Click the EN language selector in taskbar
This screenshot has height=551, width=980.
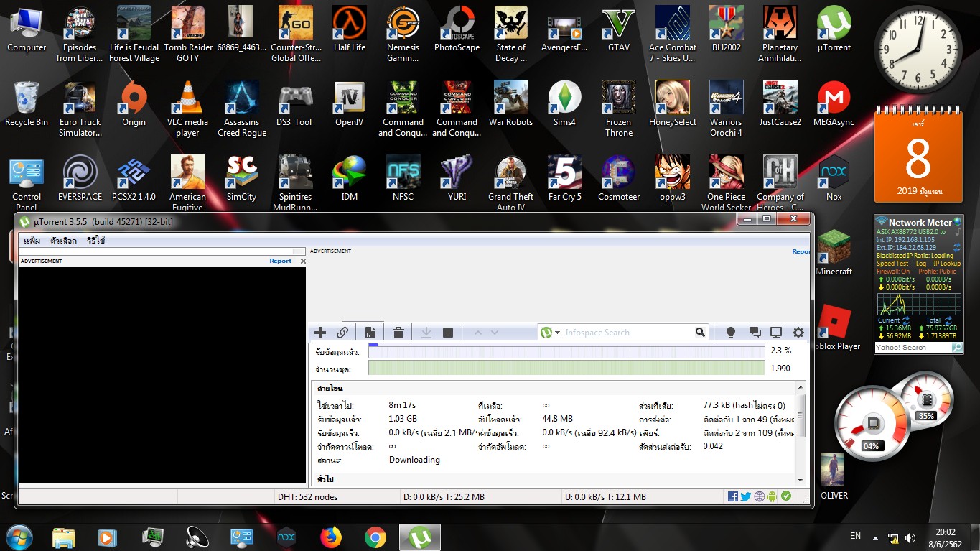coord(855,536)
